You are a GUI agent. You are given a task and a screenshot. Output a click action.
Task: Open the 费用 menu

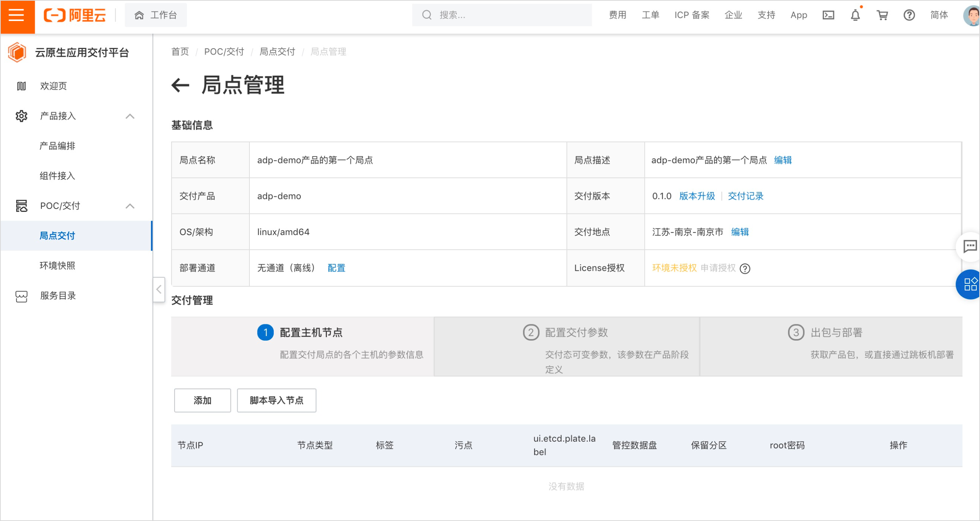pyautogui.click(x=617, y=15)
